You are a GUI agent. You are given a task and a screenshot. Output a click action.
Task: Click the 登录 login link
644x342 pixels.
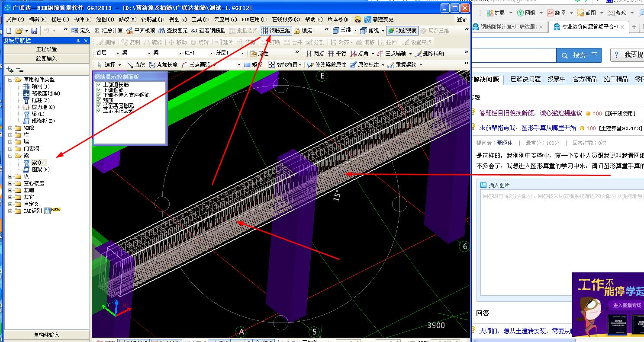point(462,19)
